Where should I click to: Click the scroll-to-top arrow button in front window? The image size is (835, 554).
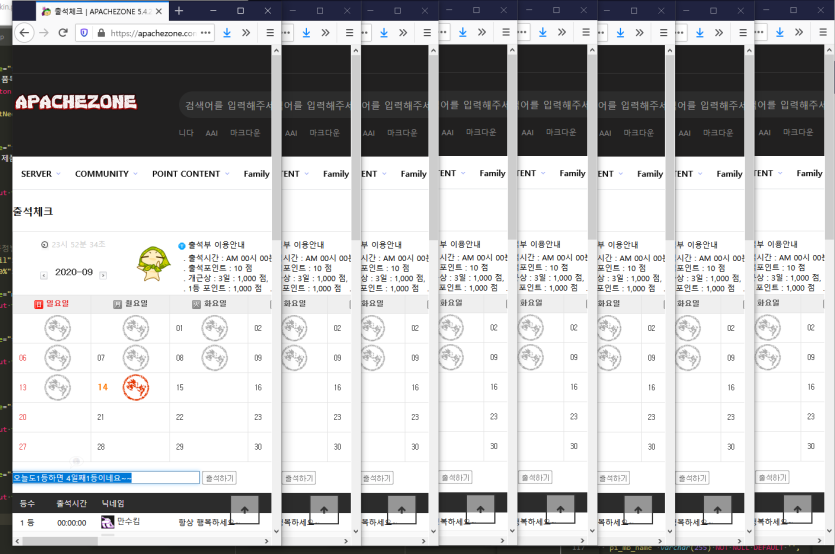point(244,509)
